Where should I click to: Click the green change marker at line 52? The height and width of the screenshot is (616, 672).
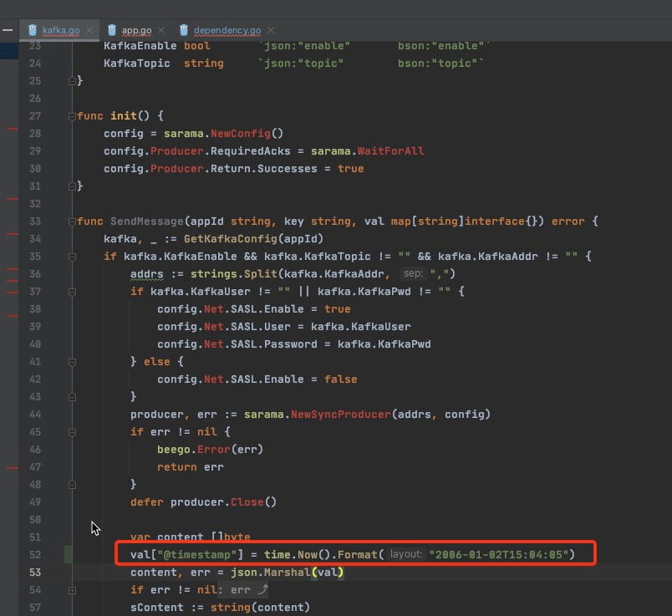[65, 554]
